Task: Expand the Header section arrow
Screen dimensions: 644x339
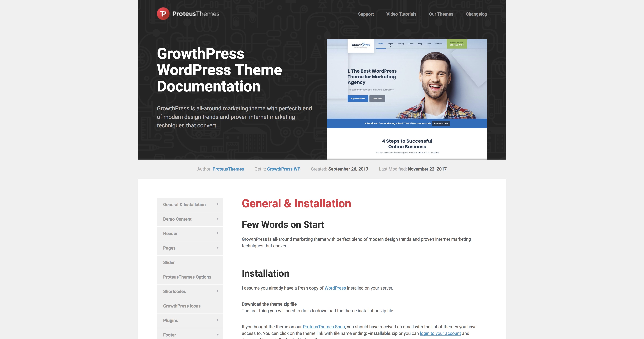Action: click(x=217, y=233)
